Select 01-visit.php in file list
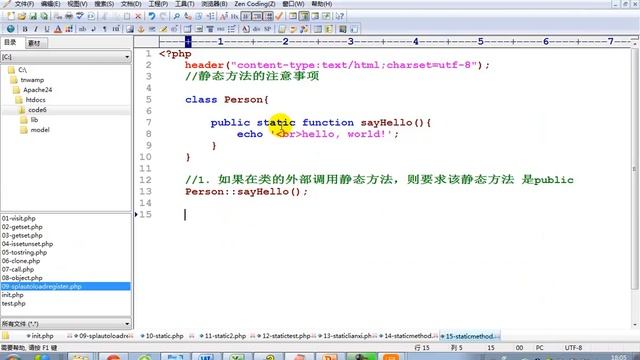This screenshot has height=360, width=640. pyautogui.click(x=19, y=218)
